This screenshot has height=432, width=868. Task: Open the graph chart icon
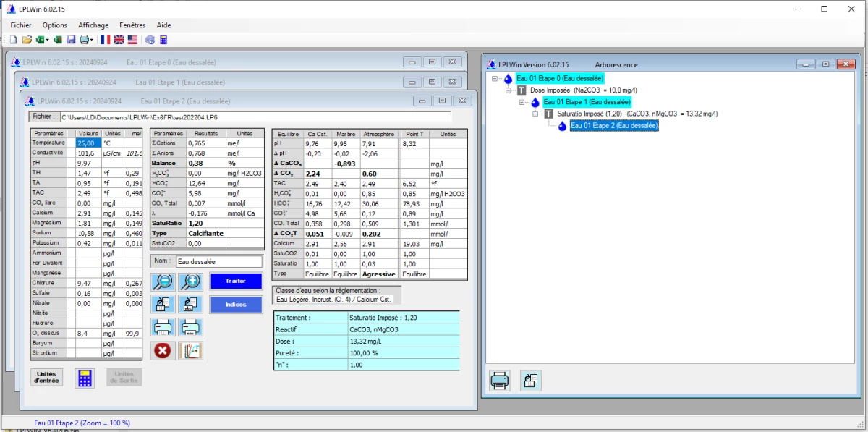click(191, 350)
